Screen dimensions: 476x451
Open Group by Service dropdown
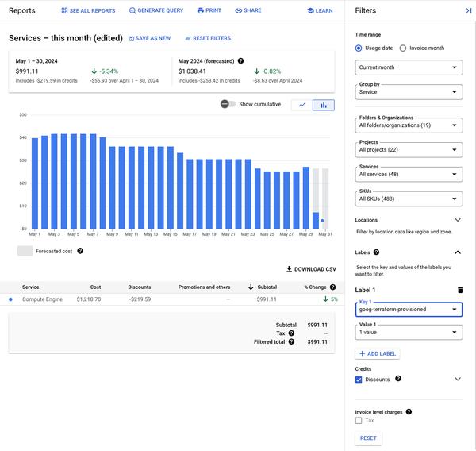pos(409,92)
